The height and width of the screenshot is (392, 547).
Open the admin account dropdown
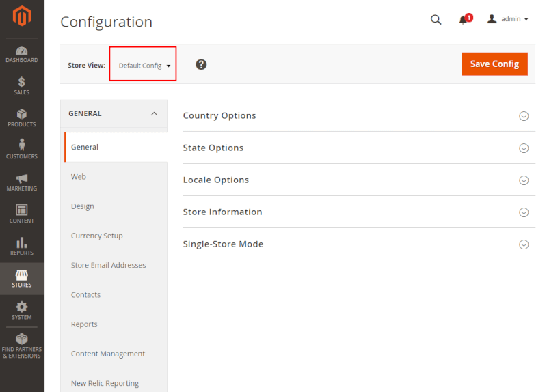(x=507, y=19)
